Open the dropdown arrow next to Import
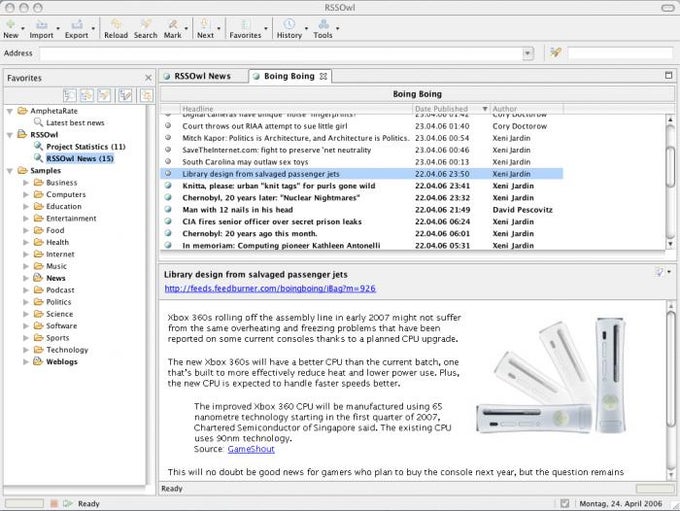Image resolution: width=680 pixels, height=511 pixels. click(58, 29)
